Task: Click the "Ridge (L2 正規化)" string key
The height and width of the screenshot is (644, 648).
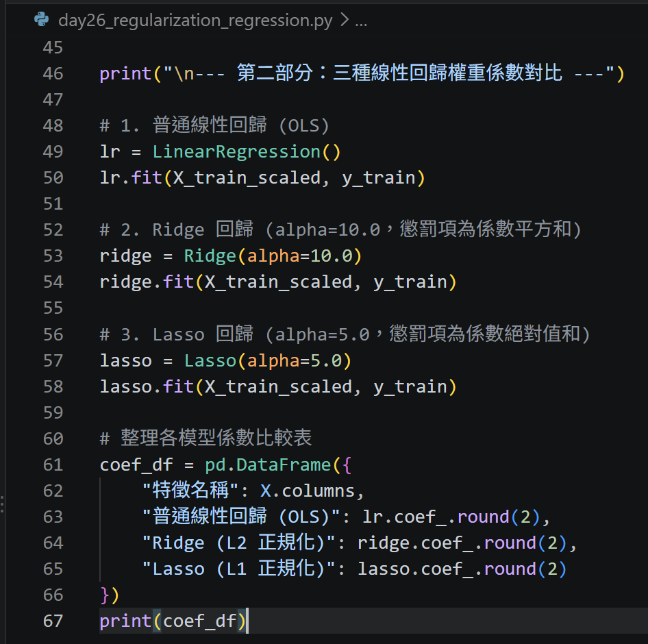Action: click(238, 543)
